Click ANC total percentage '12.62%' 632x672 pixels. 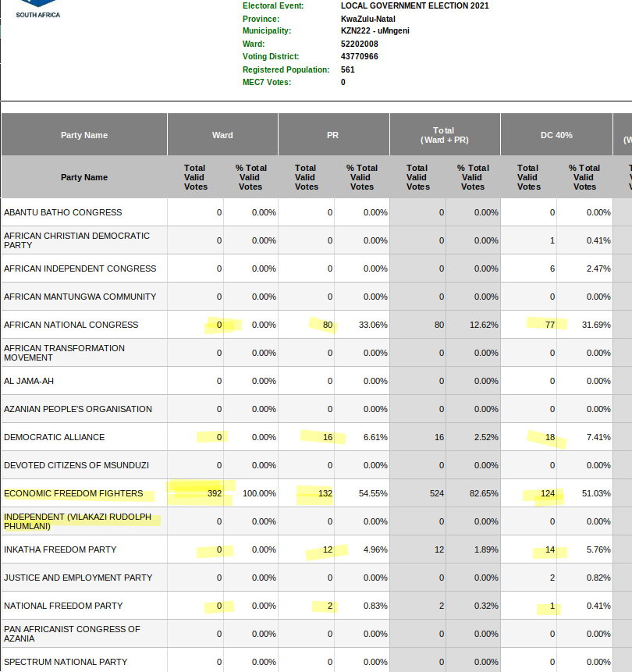(x=484, y=325)
